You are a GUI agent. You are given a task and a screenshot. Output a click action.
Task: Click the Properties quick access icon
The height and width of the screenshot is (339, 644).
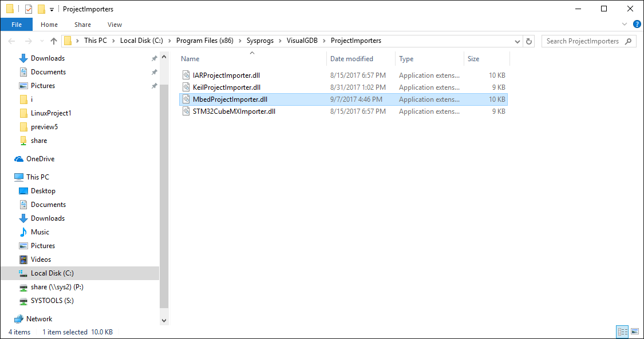29,9
